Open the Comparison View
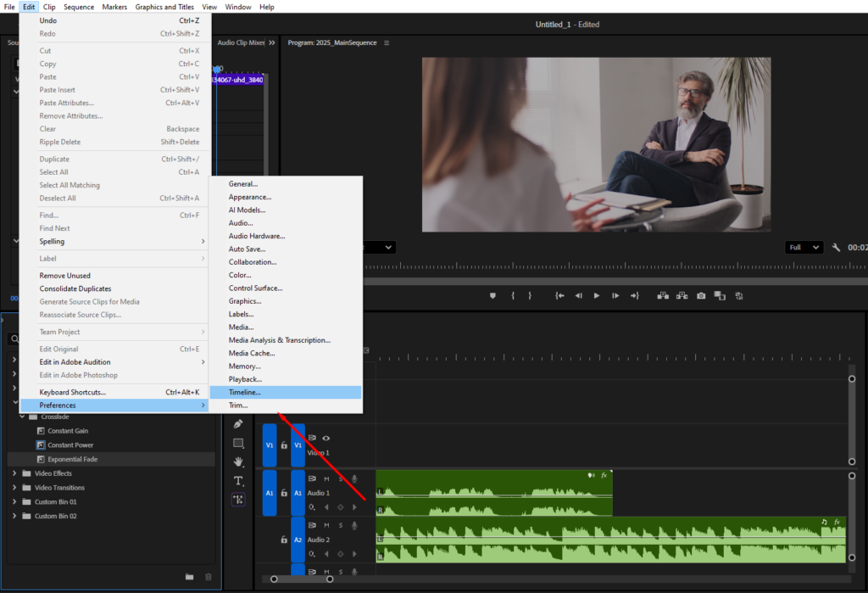 pos(720,296)
